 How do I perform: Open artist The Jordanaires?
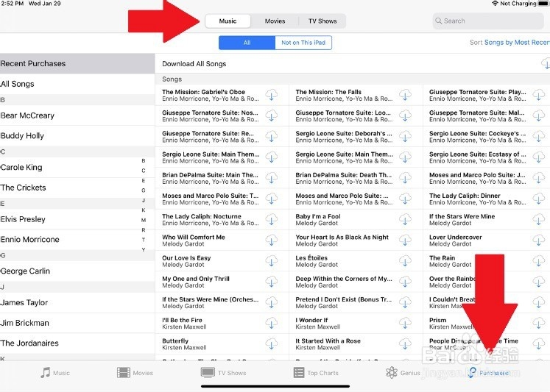pyautogui.click(x=77, y=343)
